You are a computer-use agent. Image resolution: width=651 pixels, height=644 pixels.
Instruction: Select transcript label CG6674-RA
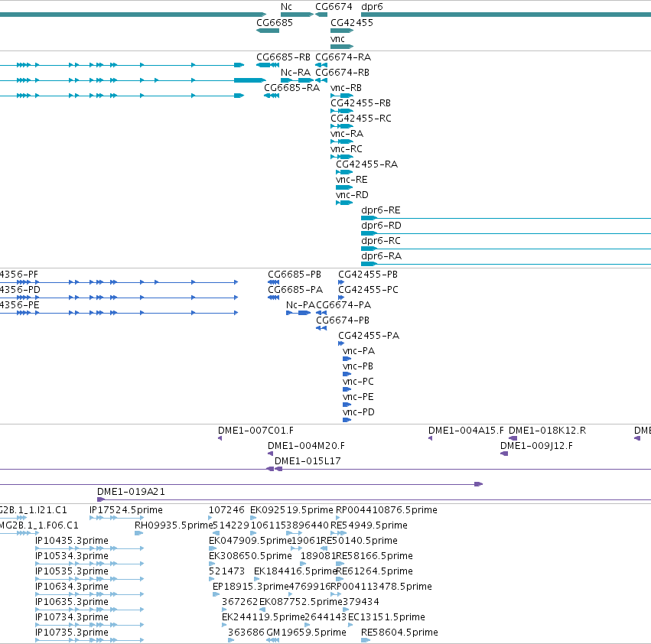343,57
